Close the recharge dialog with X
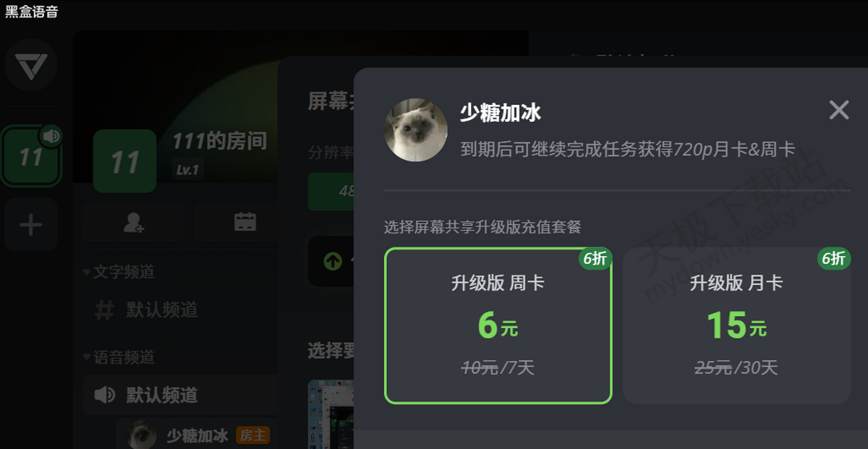Screen dimensions: 868x449 pos(839,110)
